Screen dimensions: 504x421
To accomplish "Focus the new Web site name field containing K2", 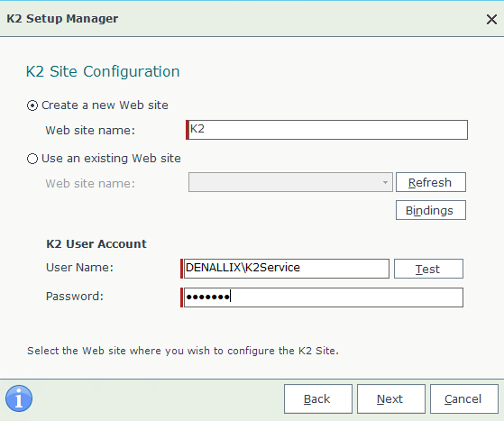I will pos(327,130).
